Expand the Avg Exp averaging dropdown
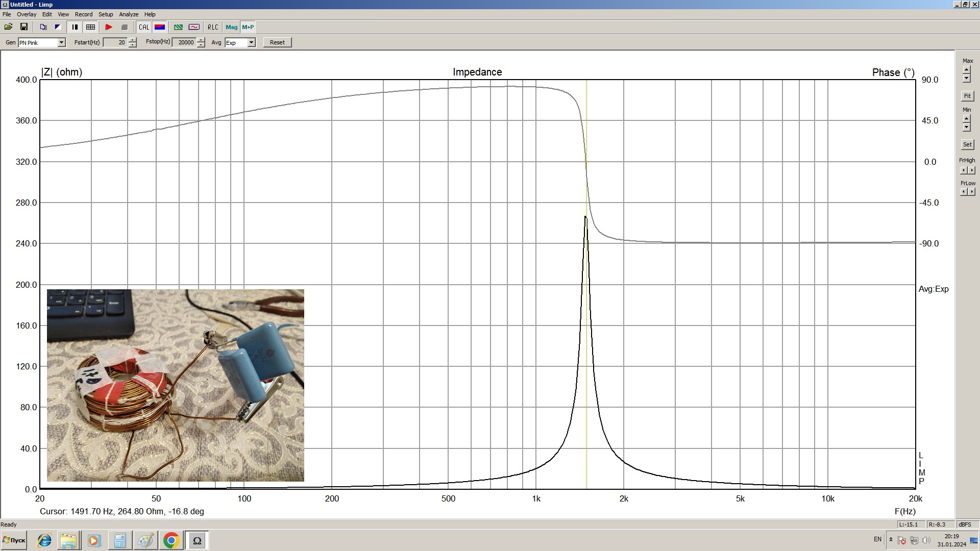Viewport: 980px width, 551px height. (251, 42)
